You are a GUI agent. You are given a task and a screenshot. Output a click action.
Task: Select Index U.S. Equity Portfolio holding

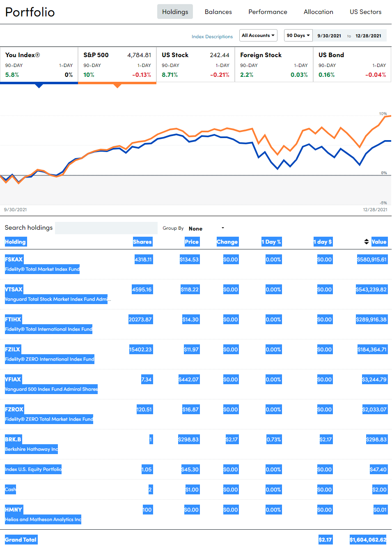33,470
